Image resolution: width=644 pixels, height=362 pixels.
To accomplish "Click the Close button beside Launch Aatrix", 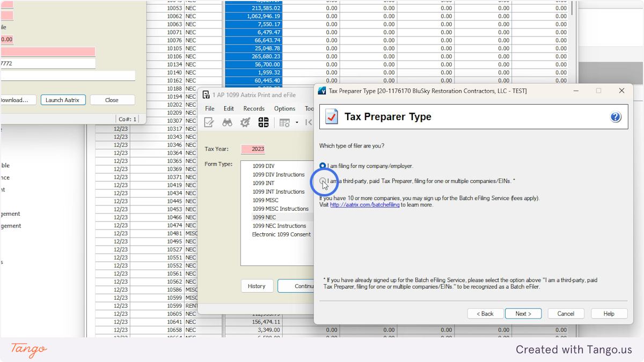I will 112,100.
